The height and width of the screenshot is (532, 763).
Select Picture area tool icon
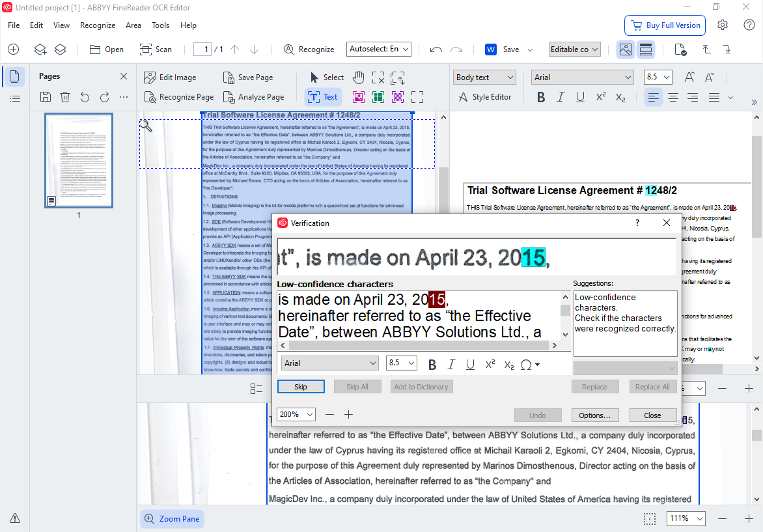point(359,97)
